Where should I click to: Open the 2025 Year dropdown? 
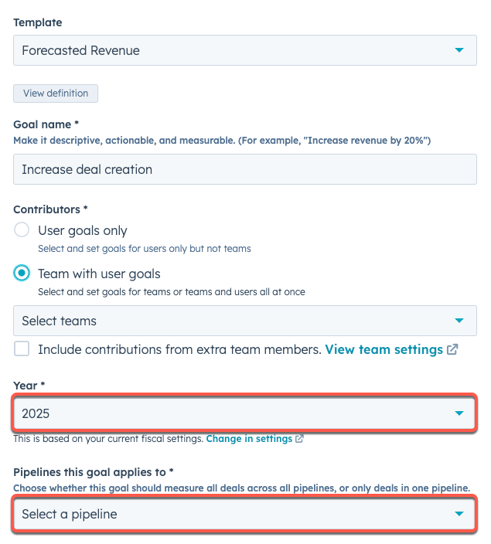pos(245,413)
